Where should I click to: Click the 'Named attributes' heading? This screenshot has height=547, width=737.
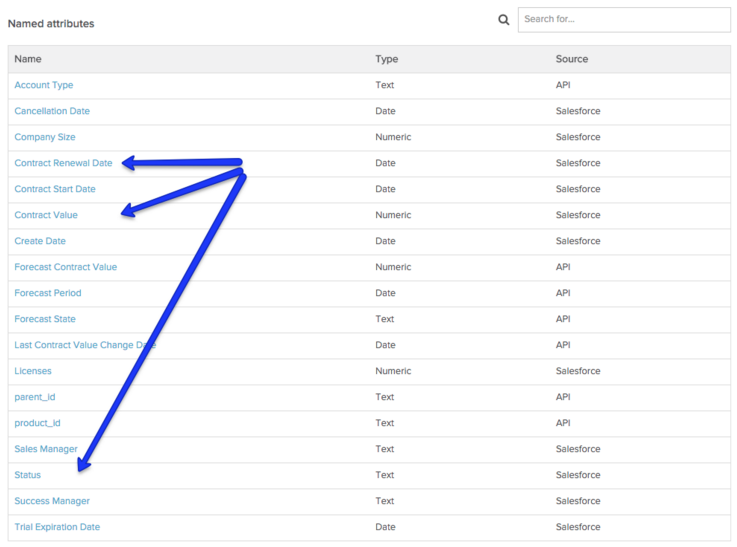coord(51,23)
